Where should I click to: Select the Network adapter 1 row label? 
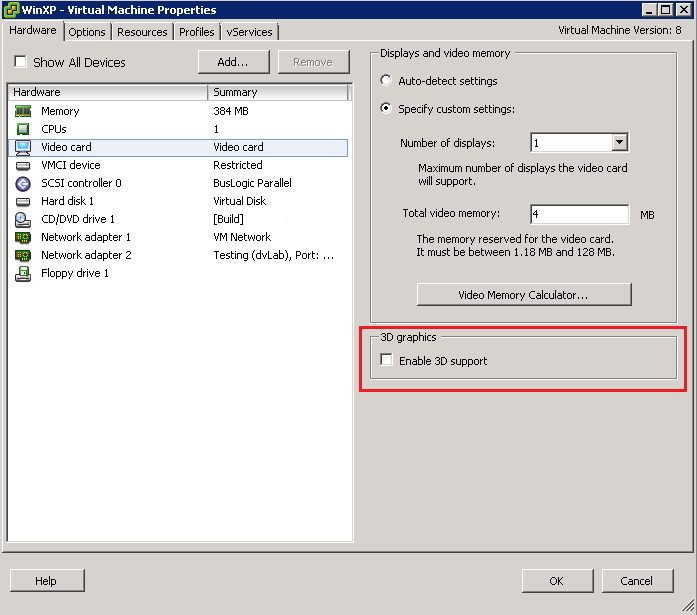86,237
